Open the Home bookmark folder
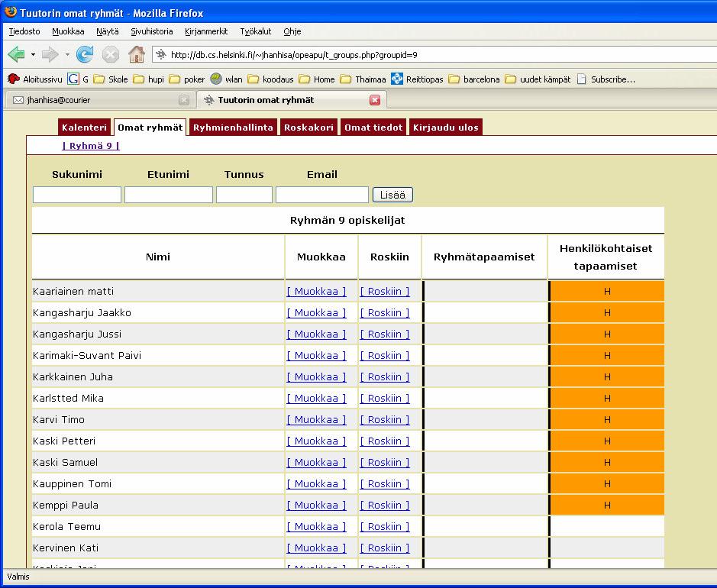The image size is (717, 588). [x=316, y=79]
